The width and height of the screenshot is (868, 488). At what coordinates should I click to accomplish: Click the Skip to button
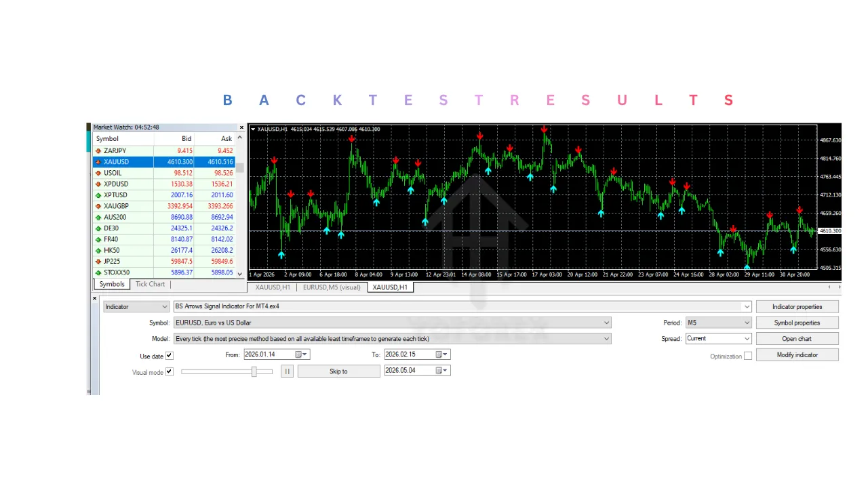coord(338,371)
